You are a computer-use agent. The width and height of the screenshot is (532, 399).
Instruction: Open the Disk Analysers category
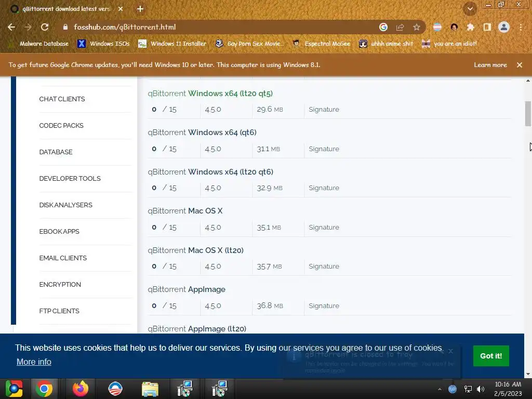click(65, 205)
